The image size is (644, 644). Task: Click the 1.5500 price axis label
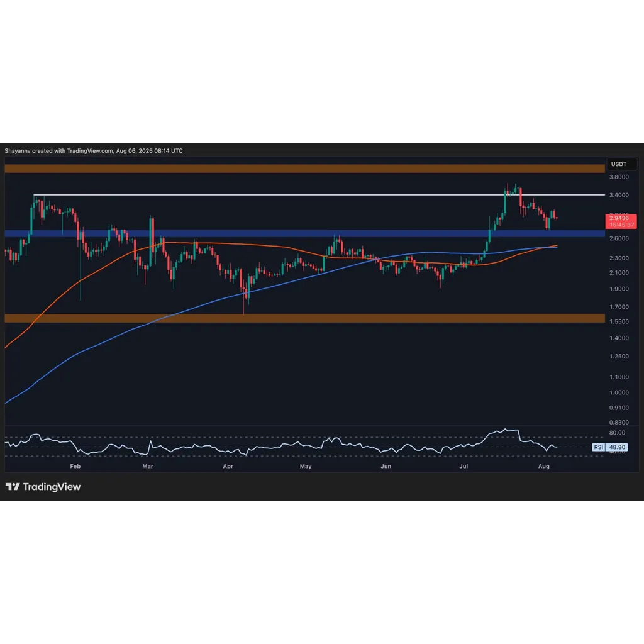pyautogui.click(x=619, y=321)
